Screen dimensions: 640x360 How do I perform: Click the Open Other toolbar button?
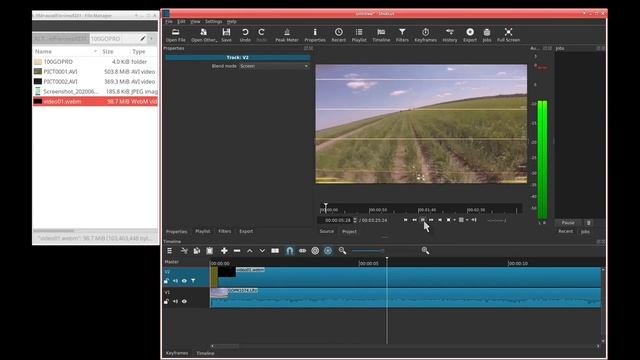(203, 35)
